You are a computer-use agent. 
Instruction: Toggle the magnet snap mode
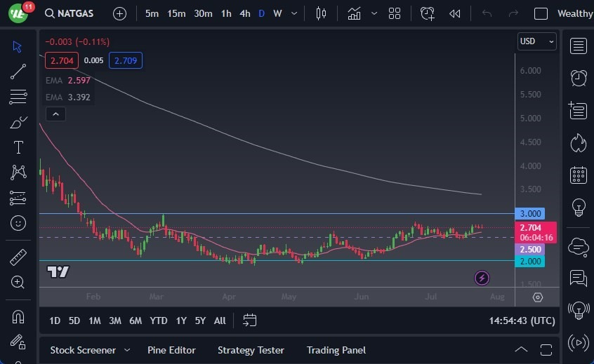(18, 316)
